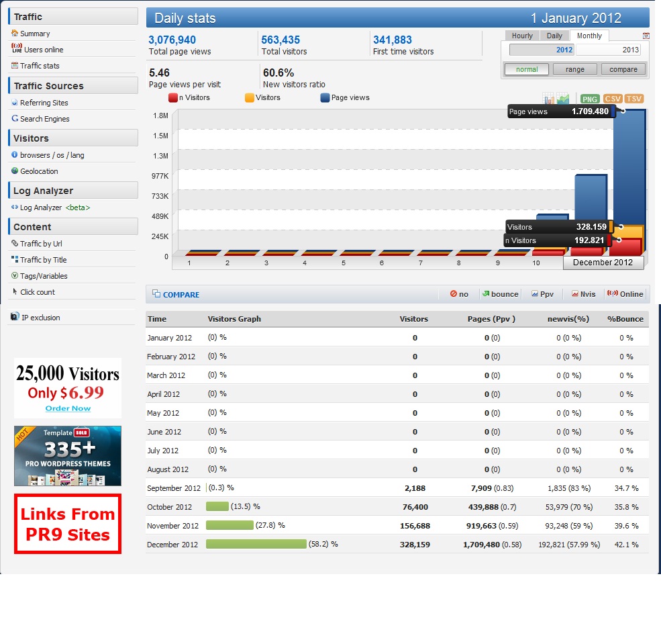The width and height of the screenshot is (661, 644).
Task: Switch to bar chart view icon
Action: [x=548, y=99]
